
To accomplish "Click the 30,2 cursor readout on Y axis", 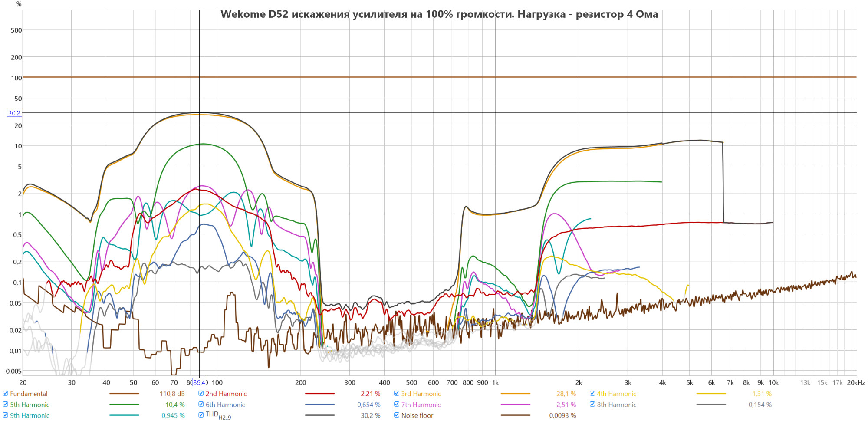I will click(14, 113).
